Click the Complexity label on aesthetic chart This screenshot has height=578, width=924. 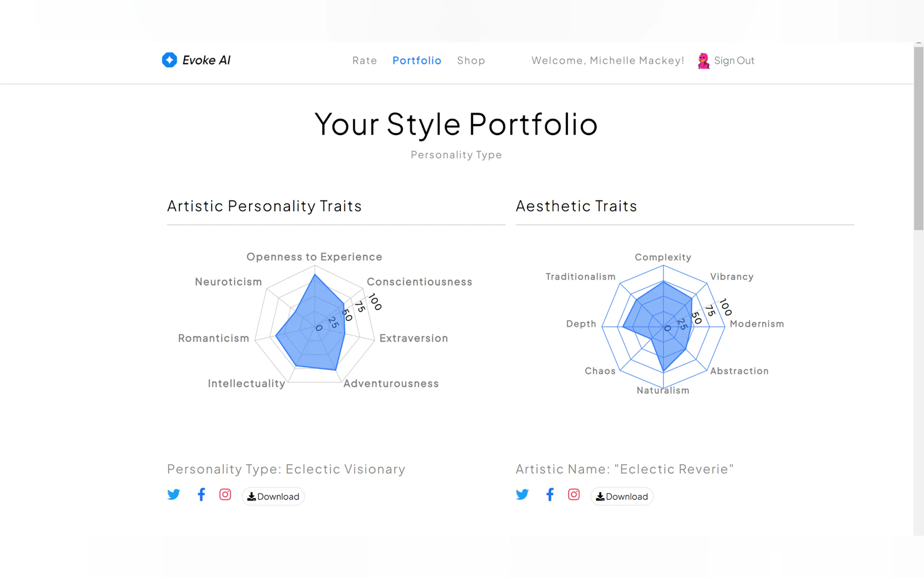663,257
